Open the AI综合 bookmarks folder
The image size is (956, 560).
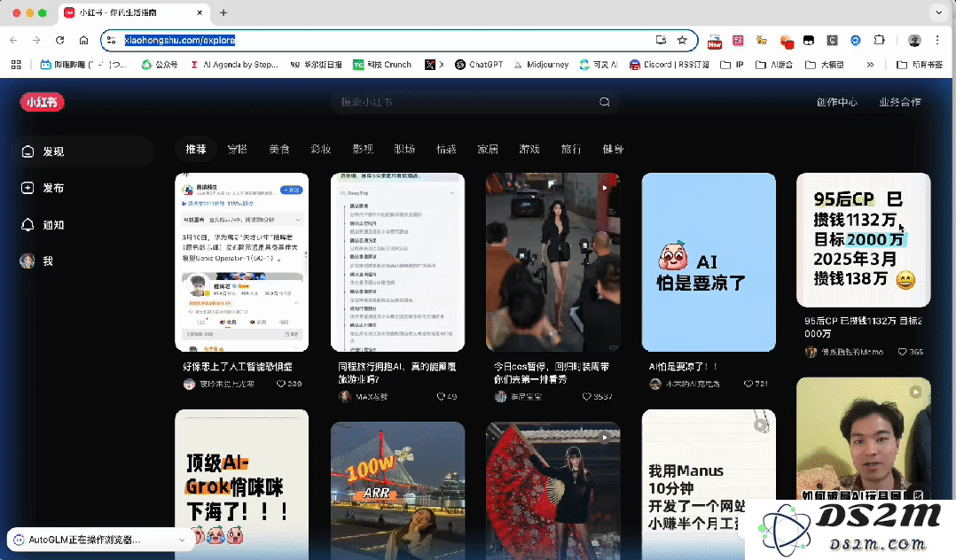coord(774,65)
